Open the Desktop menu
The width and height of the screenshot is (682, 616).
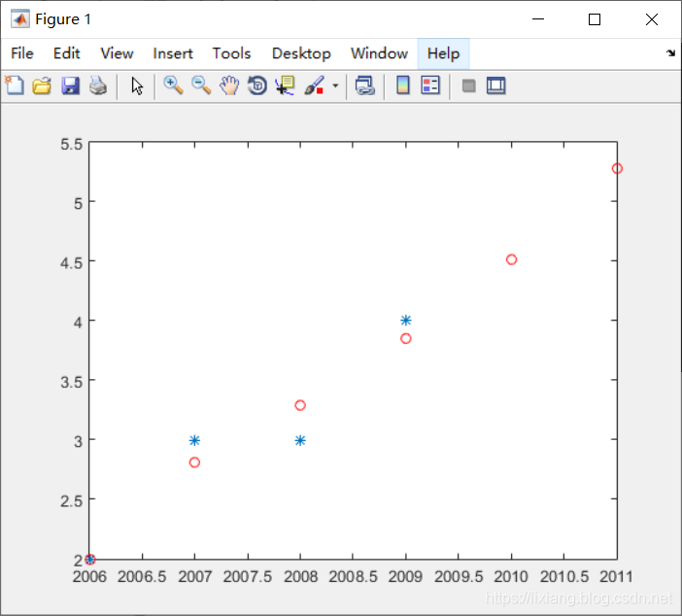(x=301, y=53)
